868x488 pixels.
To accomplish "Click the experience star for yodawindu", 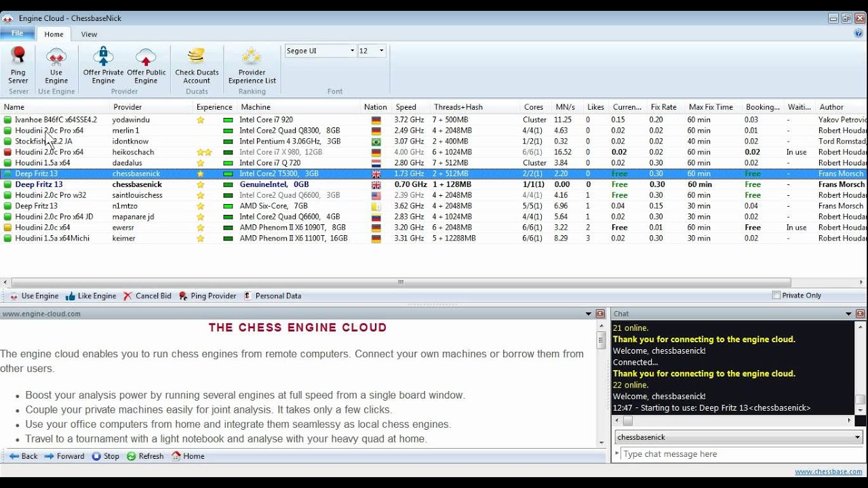I will 201,120.
